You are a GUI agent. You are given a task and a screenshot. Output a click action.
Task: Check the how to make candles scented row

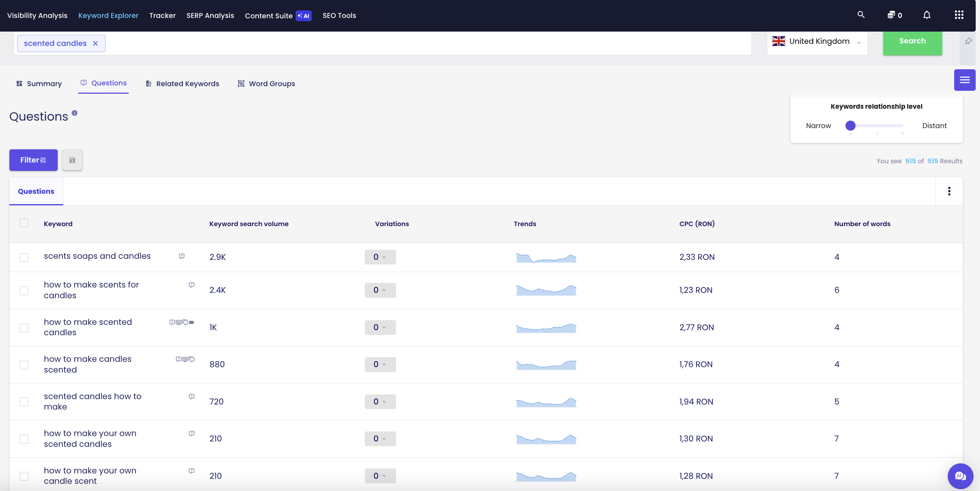point(24,365)
